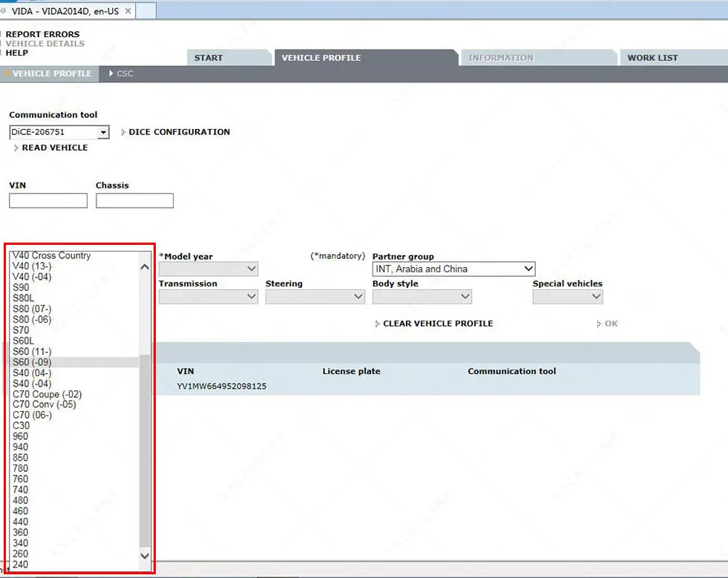Open DICE CONFIGURATION
The height and width of the screenshot is (578, 728).
pyautogui.click(x=179, y=132)
